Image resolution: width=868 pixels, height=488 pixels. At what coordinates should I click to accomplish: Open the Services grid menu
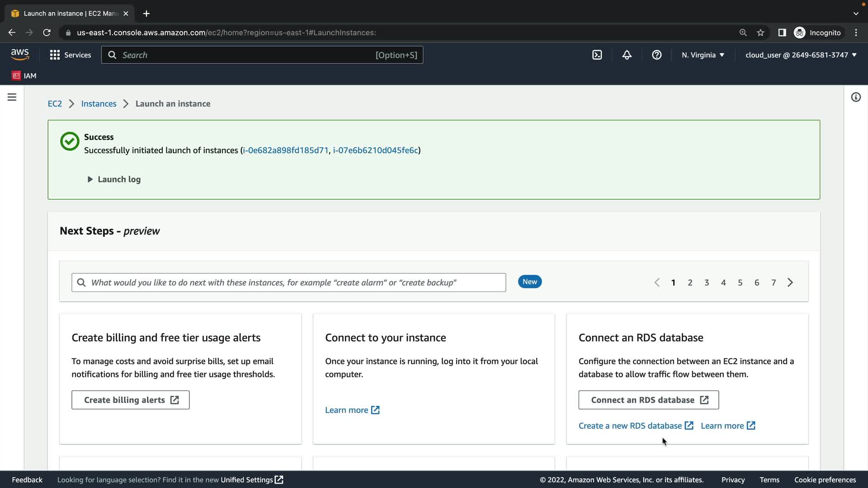(70, 55)
